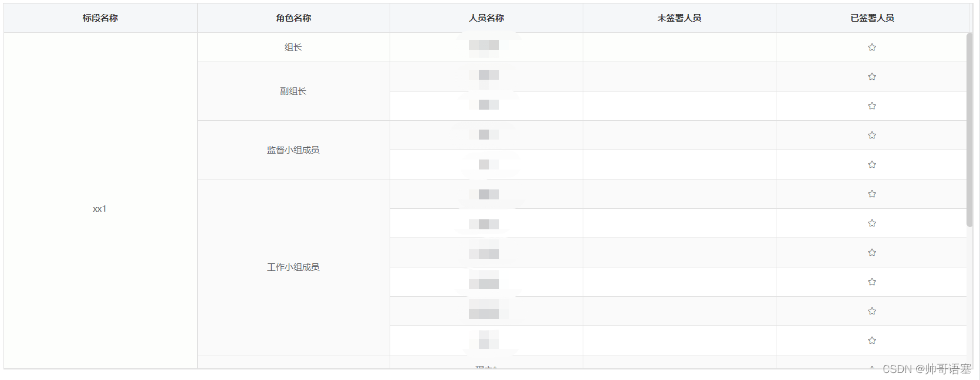Star the first 副组长 member
This screenshot has width=980, height=380.
pos(872,76)
